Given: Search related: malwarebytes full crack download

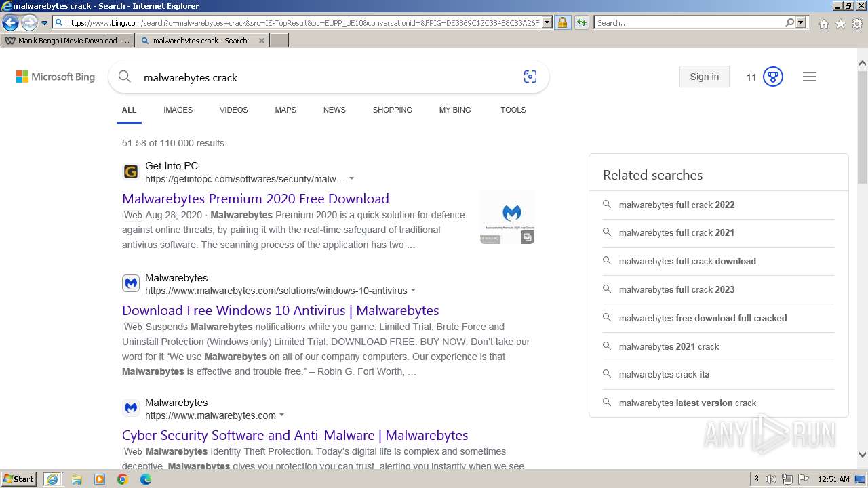Looking at the screenshot, I should pyautogui.click(x=687, y=261).
